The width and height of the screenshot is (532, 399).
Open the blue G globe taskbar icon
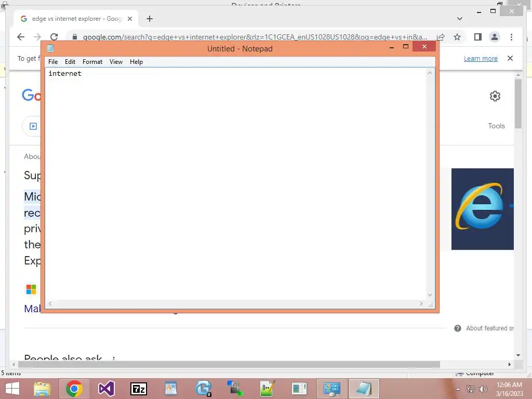pos(203,389)
